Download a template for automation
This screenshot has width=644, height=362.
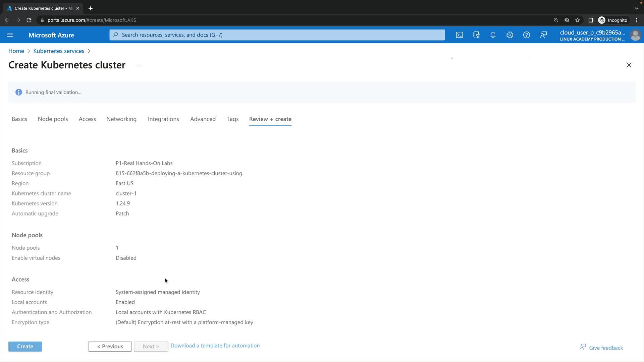215,346
